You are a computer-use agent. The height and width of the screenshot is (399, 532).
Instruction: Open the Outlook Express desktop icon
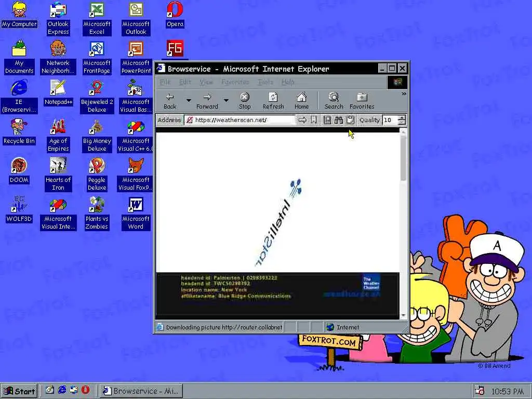tap(58, 19)
